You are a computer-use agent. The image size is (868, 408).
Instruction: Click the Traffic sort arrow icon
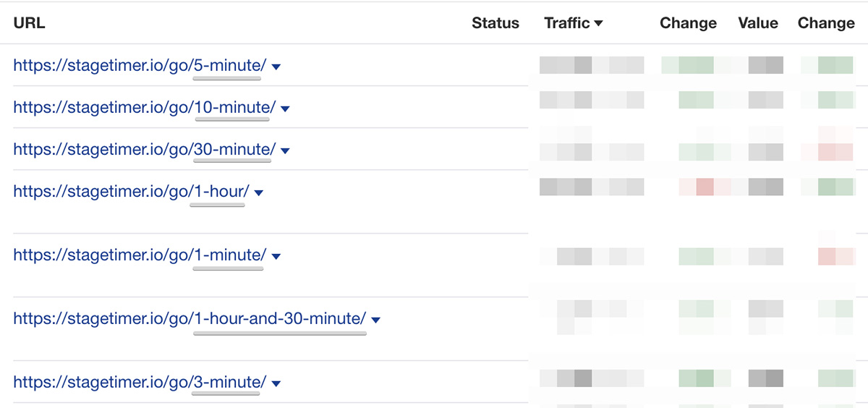[x=598, y=24]
